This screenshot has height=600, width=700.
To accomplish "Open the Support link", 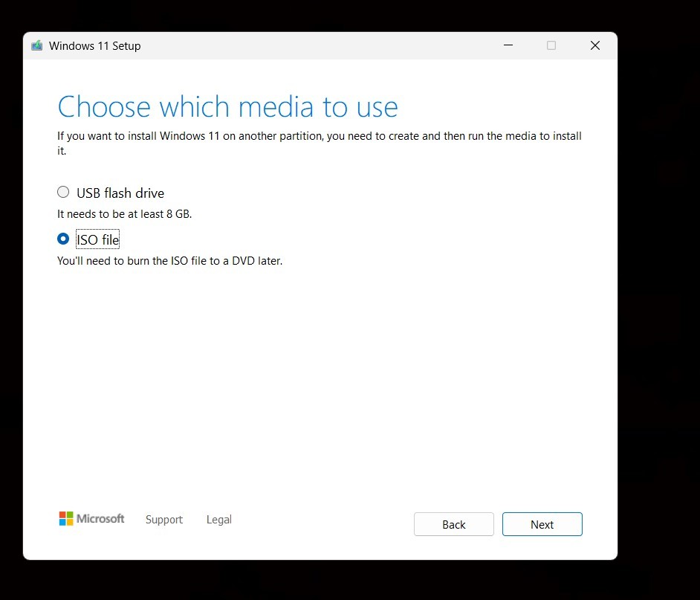I will coord(163,520).
